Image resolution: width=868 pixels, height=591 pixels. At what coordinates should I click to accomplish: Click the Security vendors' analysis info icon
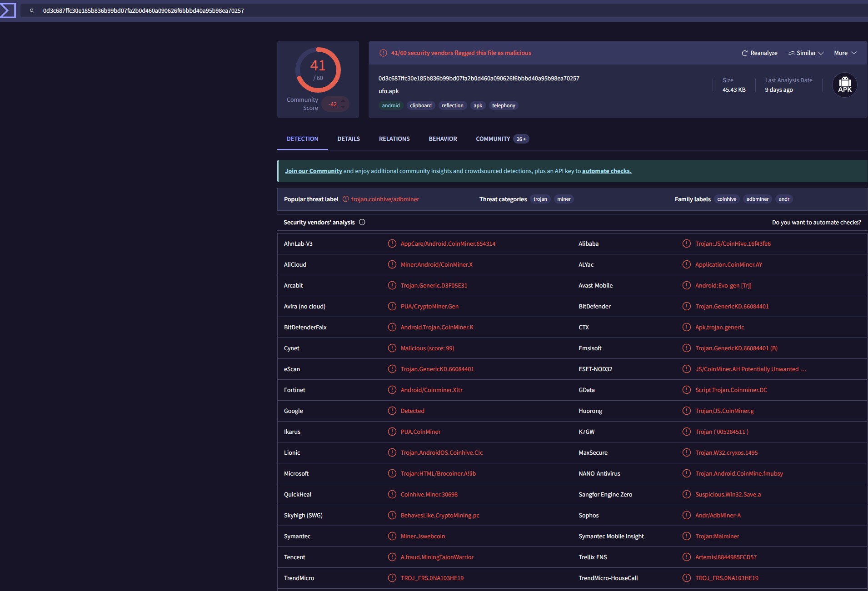point(362,222)
